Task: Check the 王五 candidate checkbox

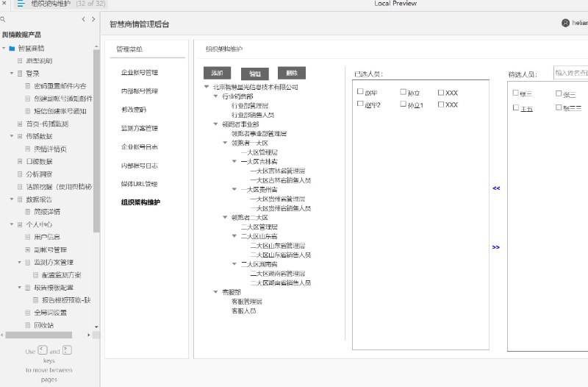Action: pos(516,107)
